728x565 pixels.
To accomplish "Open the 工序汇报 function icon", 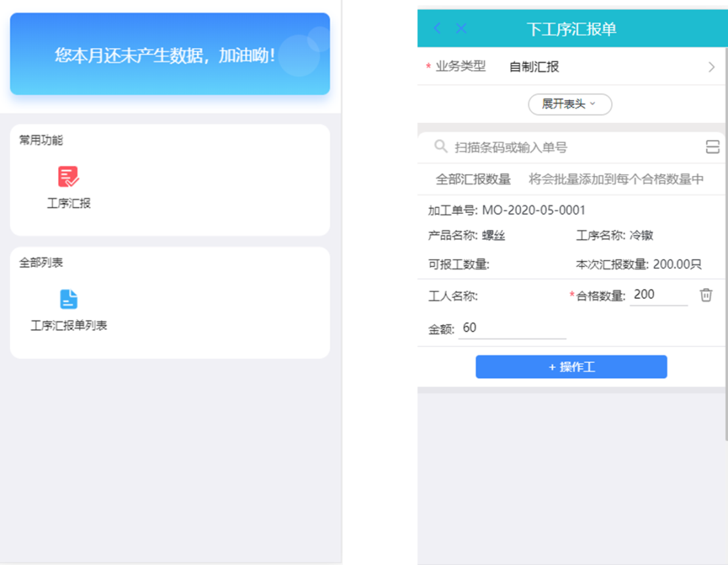I will click(x=68, y=177).
